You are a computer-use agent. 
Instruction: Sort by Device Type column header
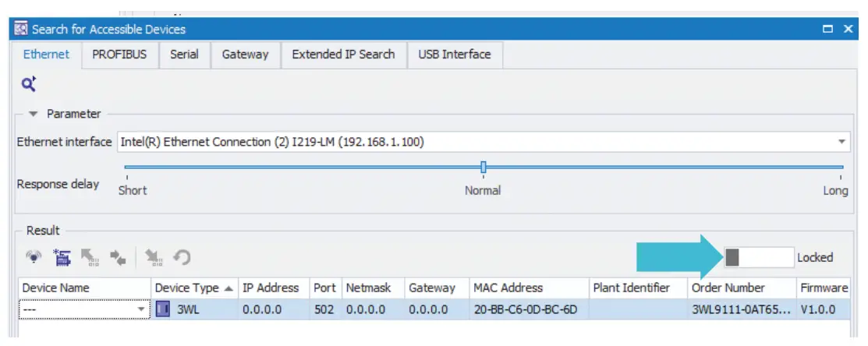pyautogui.click(x=194, y=288)
